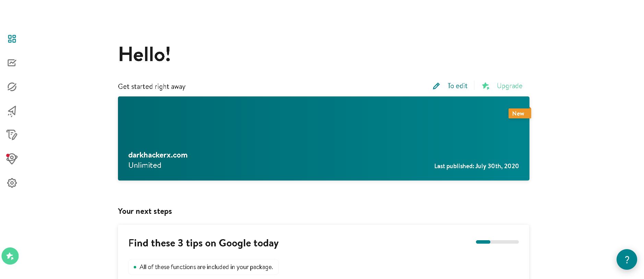This screenshot has height=279, width=644.
Task: Open the Find these 3 tips on Google heading
Action: pos(203,243)
